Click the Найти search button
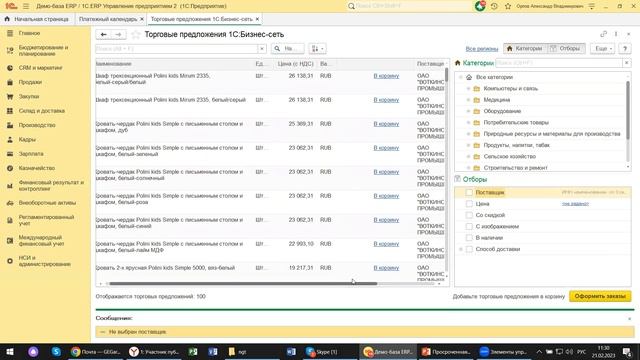Screen dimensions: 640x360 287,49
